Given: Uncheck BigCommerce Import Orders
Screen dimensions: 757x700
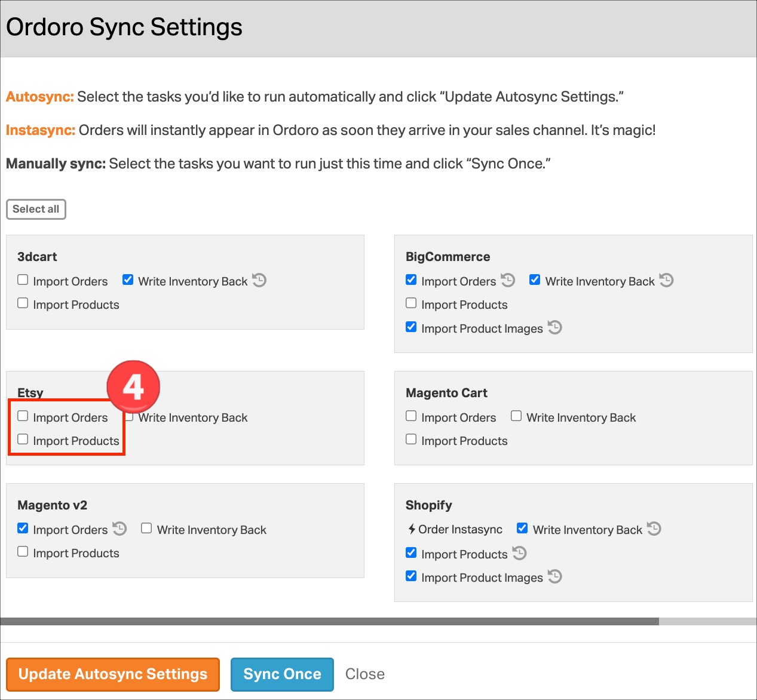Looking at the screenshot, I should [x=411, y=280].
